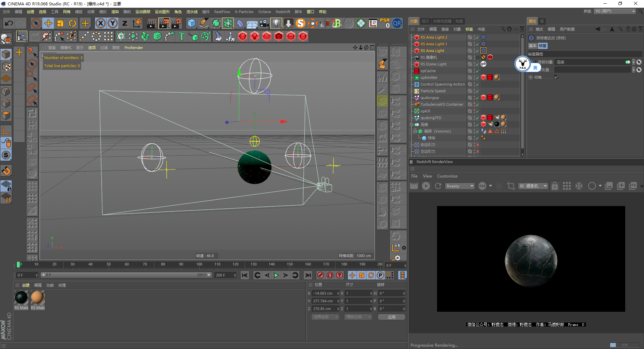Toggle the Particle Speed enable checkmark
The height and width of the screenshot is (349, 644).
point(477,91)
